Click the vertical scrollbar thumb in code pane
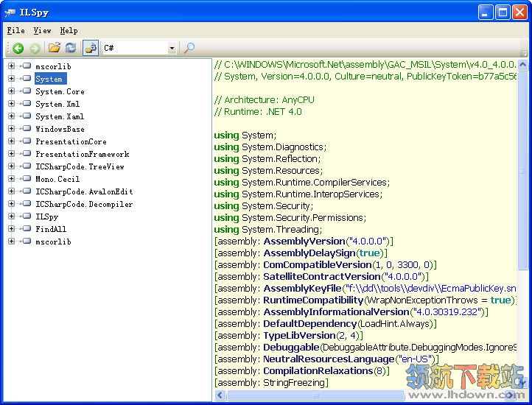The image size is (532, 405). tap(523, 170)
